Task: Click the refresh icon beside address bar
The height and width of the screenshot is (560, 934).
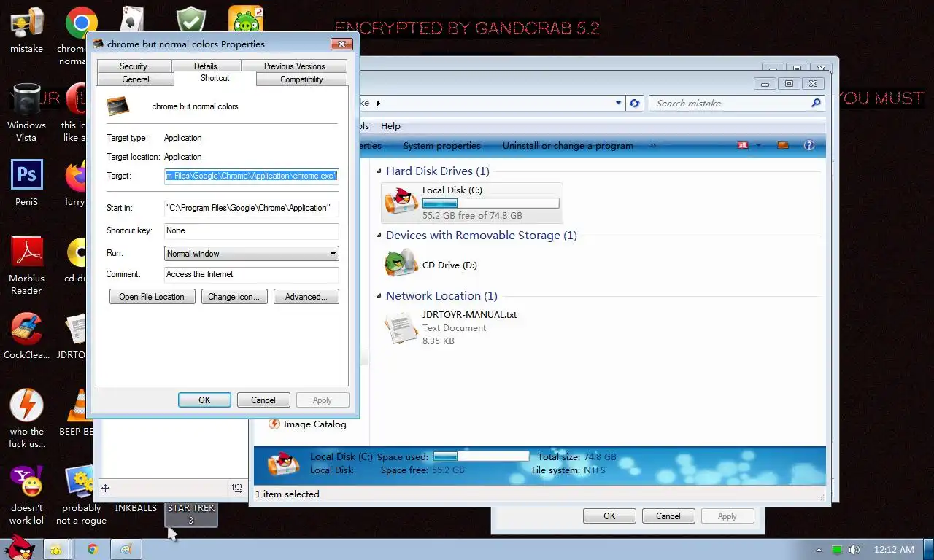Action: coord(634,104)
